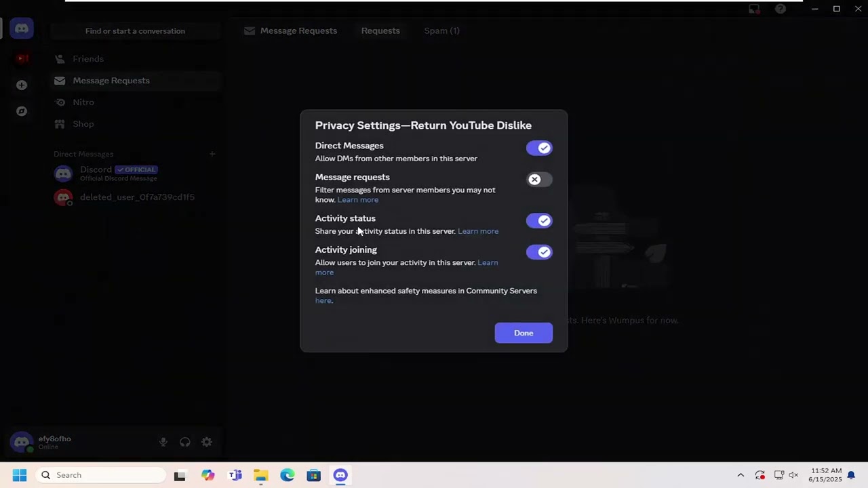Select the red YouTube server icon
This screenshot has width=868, height=488.
pos(22,58)
